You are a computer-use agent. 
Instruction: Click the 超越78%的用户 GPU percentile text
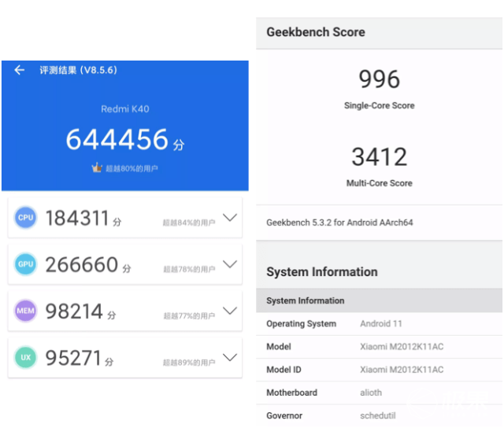tap(189, 269)
